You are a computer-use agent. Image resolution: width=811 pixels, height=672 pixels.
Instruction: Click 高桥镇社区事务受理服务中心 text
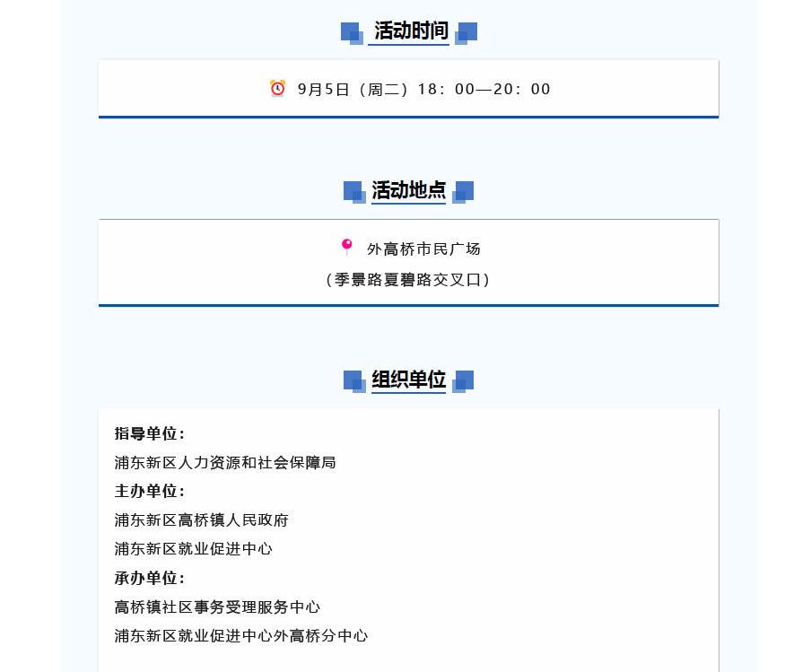click(217, 607)
